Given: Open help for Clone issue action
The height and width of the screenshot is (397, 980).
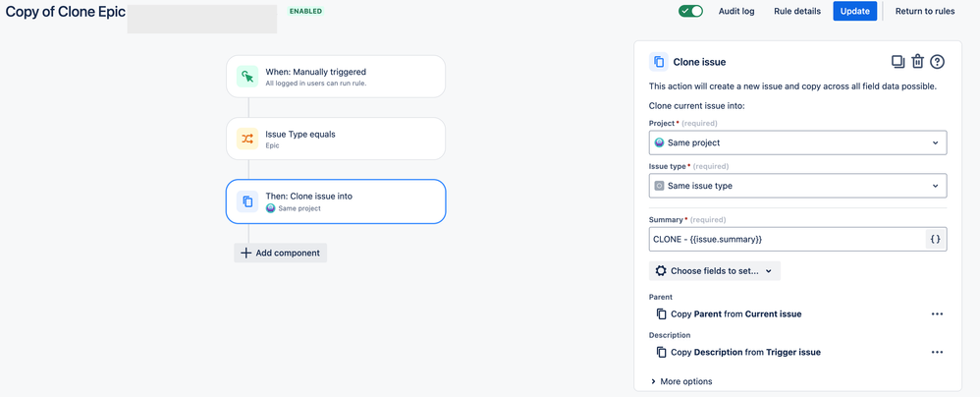Looking at the screenshot, I should pos(937,61).
